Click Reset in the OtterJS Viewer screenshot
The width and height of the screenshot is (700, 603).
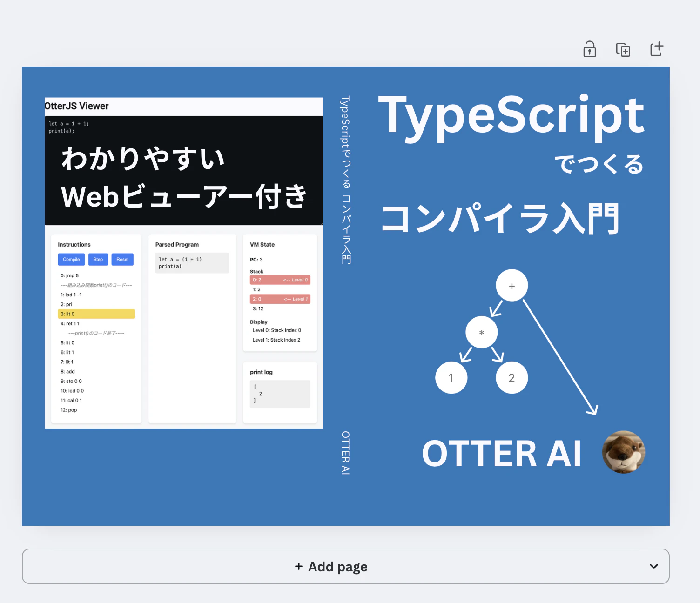[122, 260]
